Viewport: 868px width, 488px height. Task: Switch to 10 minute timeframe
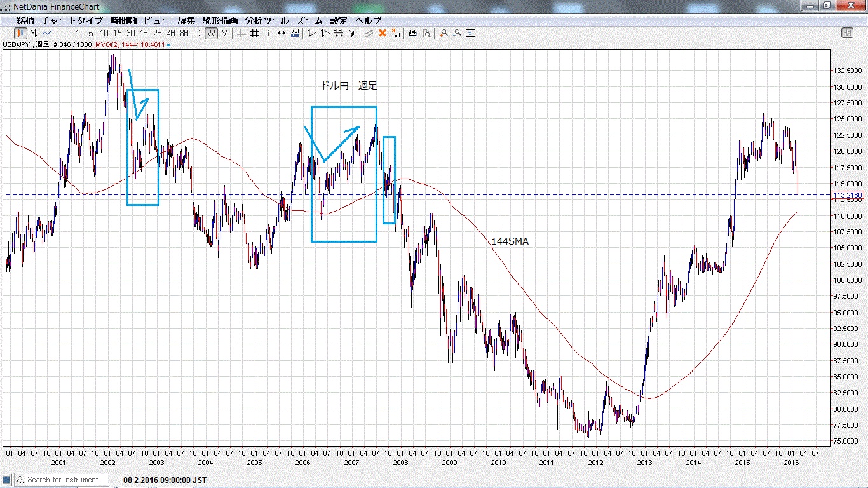tap(104, 33)
